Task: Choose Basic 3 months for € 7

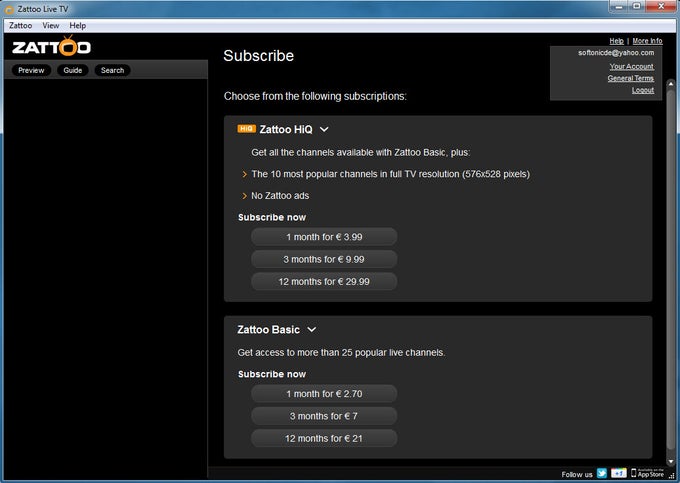Action: pos(324,416)
